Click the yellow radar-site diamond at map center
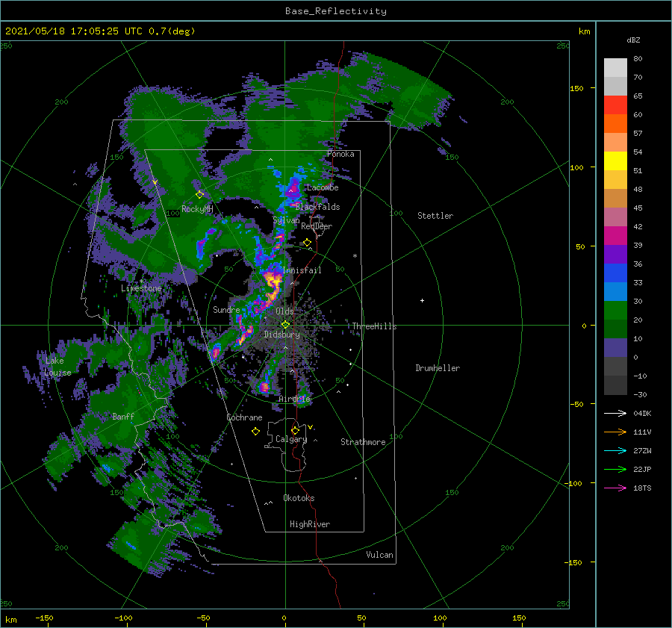The image size is (672, 628). [x=285, y=325]
